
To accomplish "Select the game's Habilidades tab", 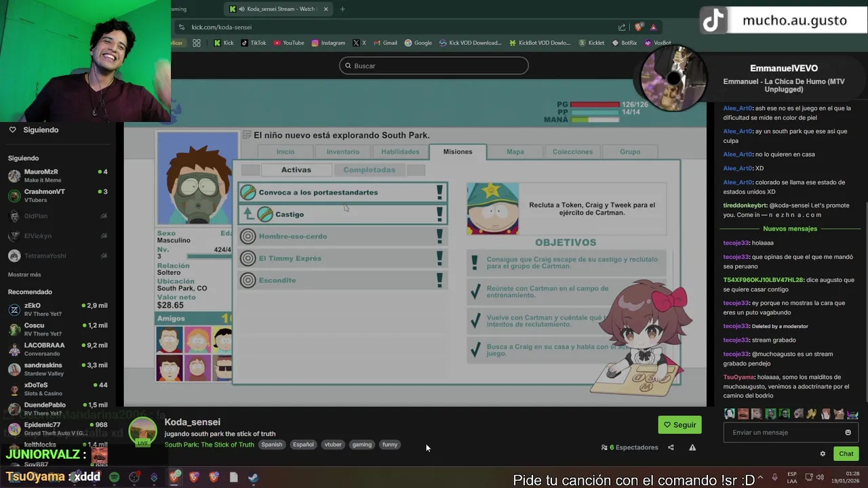I will (x=400, y=152).
